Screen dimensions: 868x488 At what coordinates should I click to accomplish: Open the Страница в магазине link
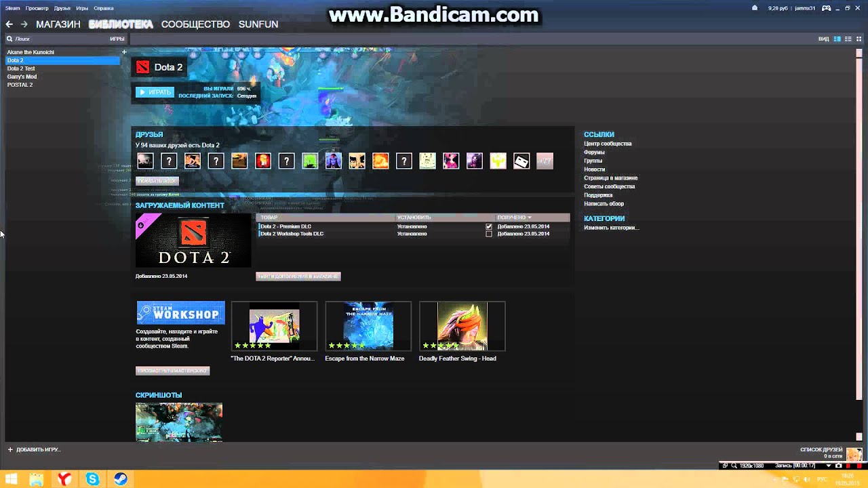point(610,178)
